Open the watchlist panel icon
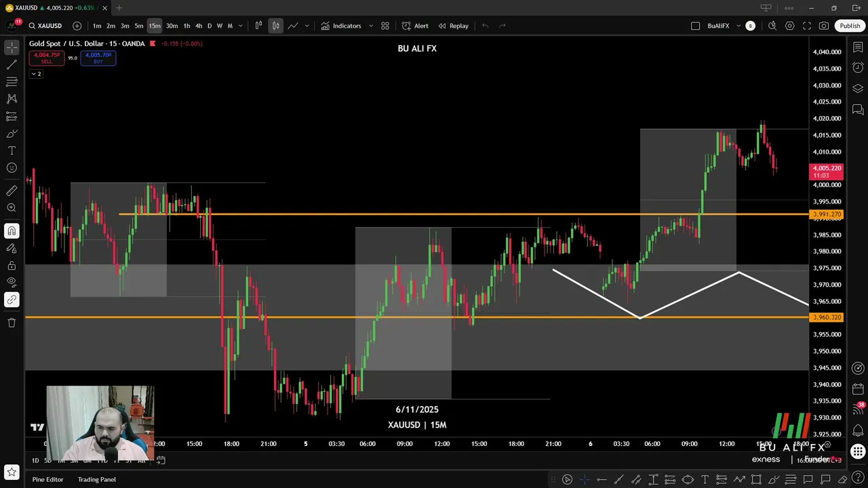The image size is (868, 488). (x=858, y=47)
